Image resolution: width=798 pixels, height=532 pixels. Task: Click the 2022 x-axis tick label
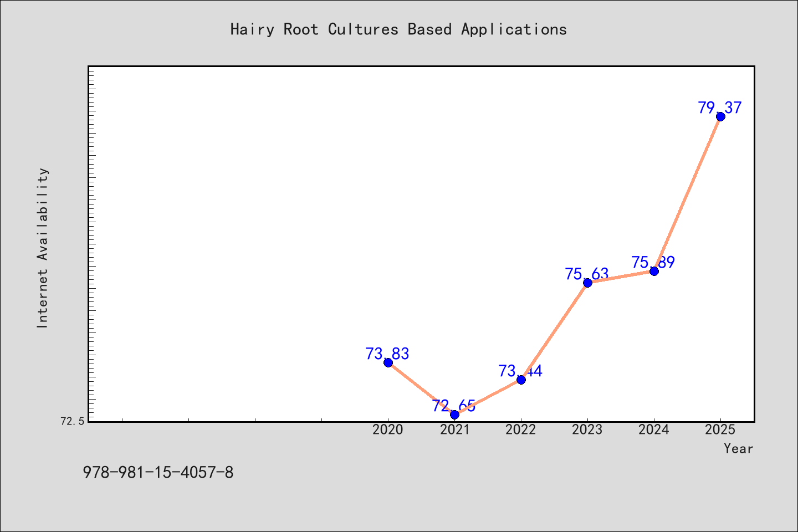(x=521, y=429)
